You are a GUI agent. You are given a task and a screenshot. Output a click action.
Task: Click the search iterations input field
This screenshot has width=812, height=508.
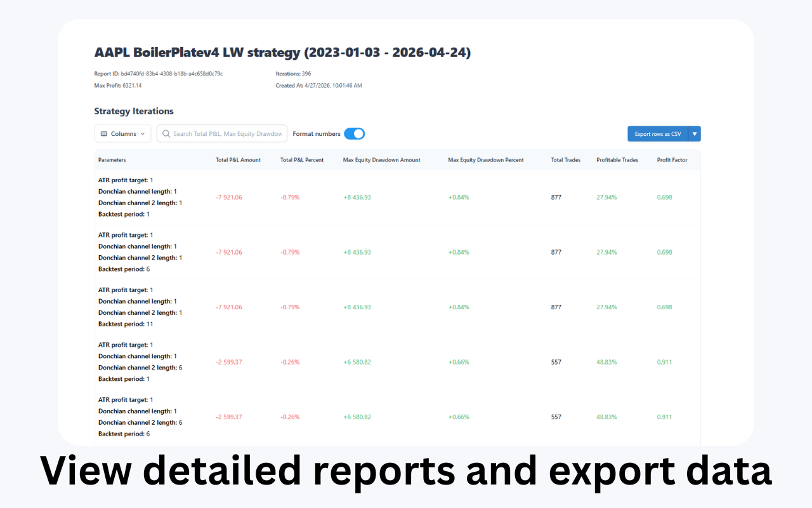click(222, 134)
